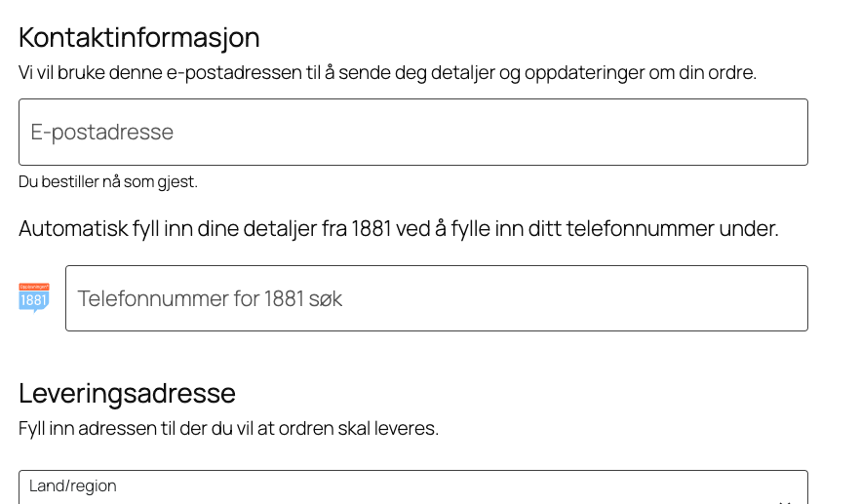The height and width of the screenshot is (504, 861).
Task: Open the Land/region dropdown
Action: (x=413, y=489)
